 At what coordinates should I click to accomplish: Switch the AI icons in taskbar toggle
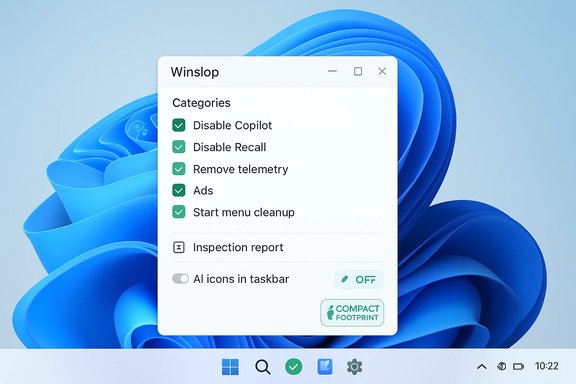[x=180, y=279]
